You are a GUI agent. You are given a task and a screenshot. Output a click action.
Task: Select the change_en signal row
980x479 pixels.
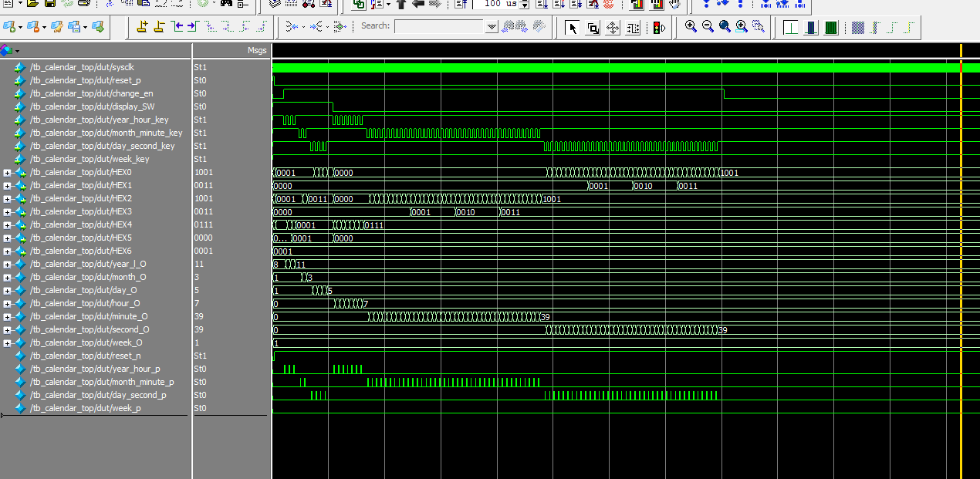[96, 93]
